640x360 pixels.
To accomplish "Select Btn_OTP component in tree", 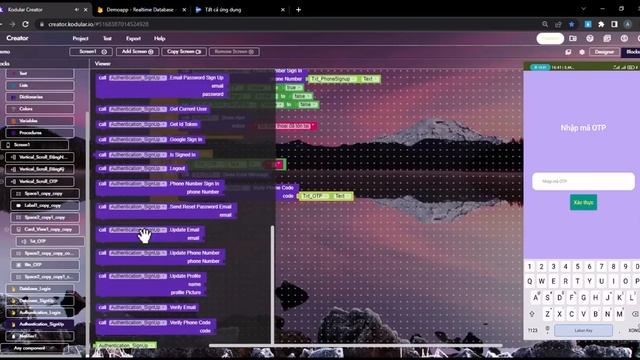I will (45, 265).
